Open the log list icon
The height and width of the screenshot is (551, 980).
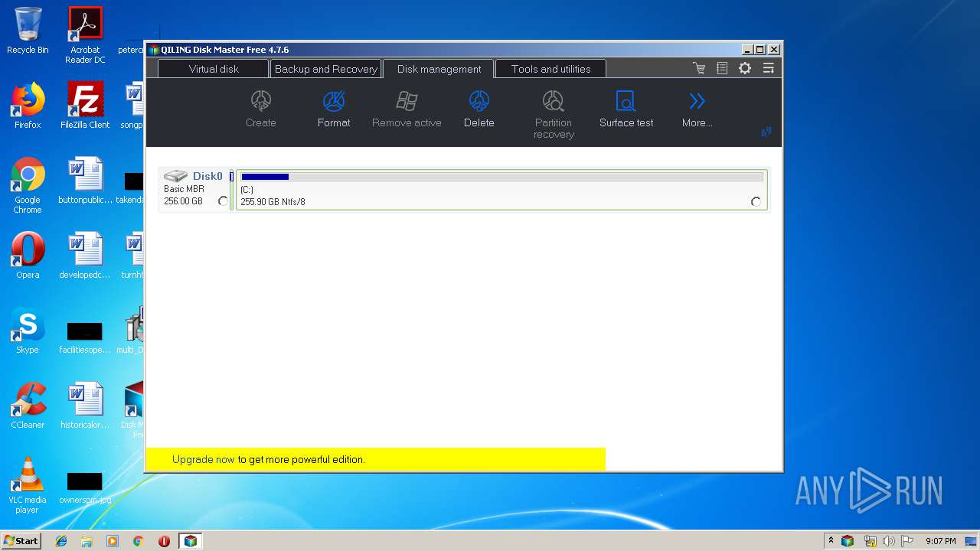(722, 68)
